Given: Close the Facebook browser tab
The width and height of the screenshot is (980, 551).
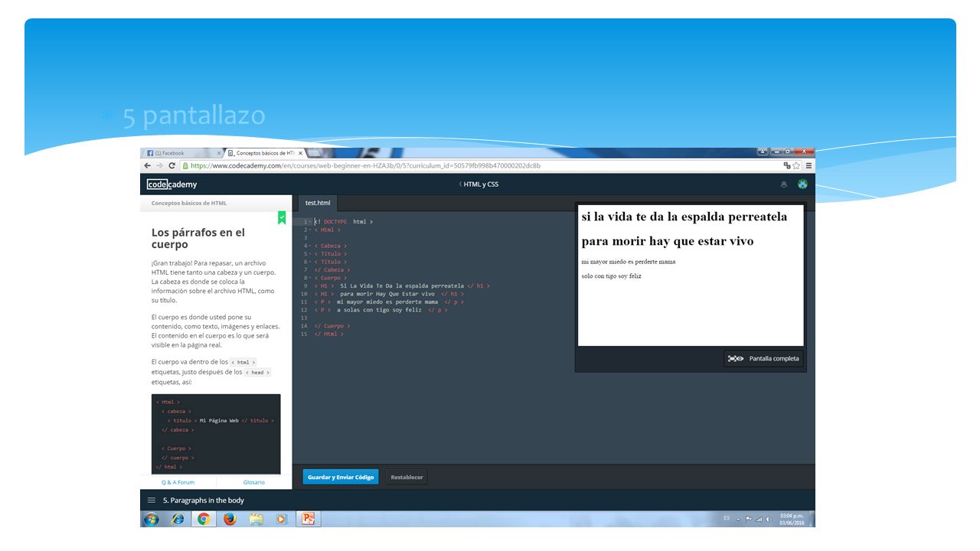Looking at the screenshot, I should (219, 153).
